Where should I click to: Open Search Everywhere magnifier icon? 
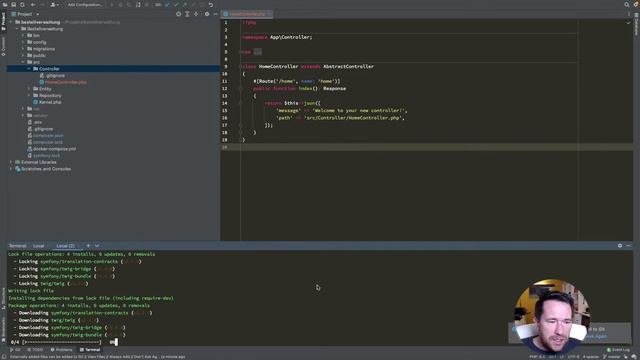pyautogui.click(x=627, y=4)
